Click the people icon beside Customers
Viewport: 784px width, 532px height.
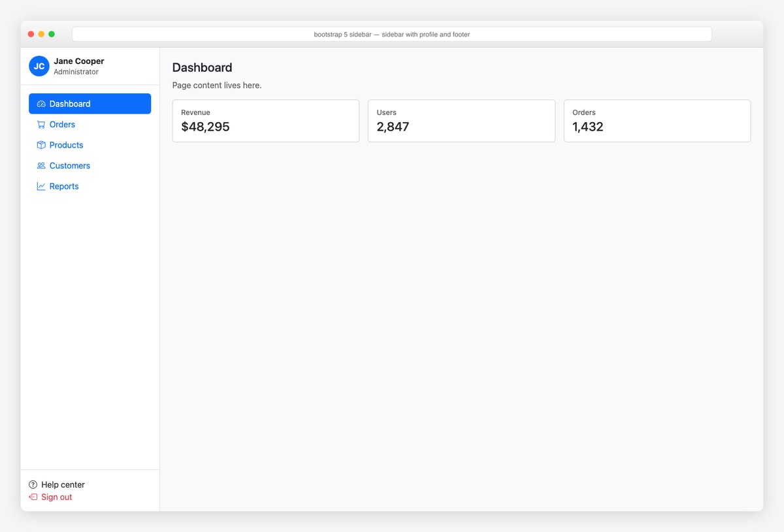click(41, 166)
